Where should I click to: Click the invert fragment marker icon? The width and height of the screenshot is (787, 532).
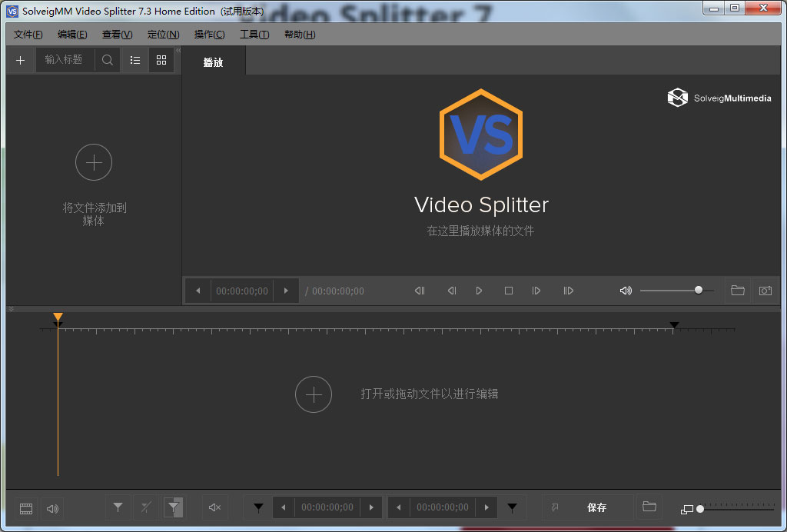pos(174,507)
